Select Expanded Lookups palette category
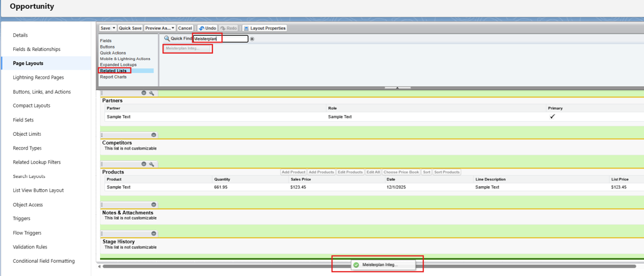The height and width of the screenshot is (276, 644). pos(118,65)
